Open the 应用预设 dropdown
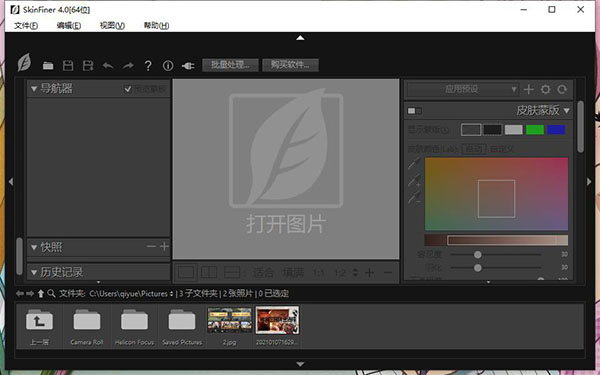600x375 pixels. pyautogui.click(x=462, y=90)
